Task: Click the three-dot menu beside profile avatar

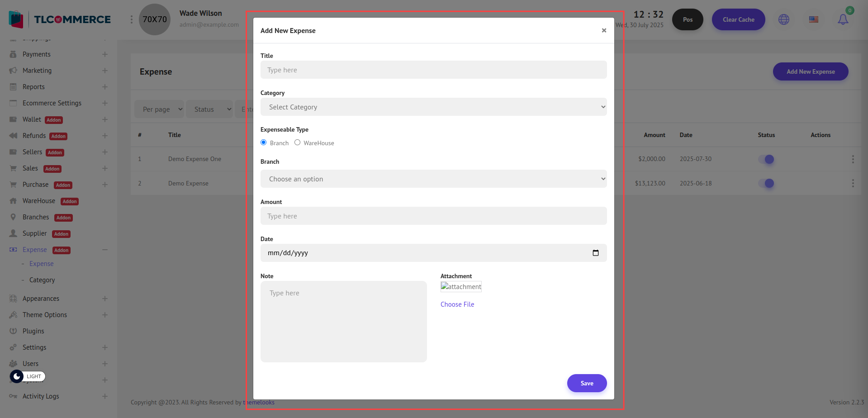Action: (132, 19)
